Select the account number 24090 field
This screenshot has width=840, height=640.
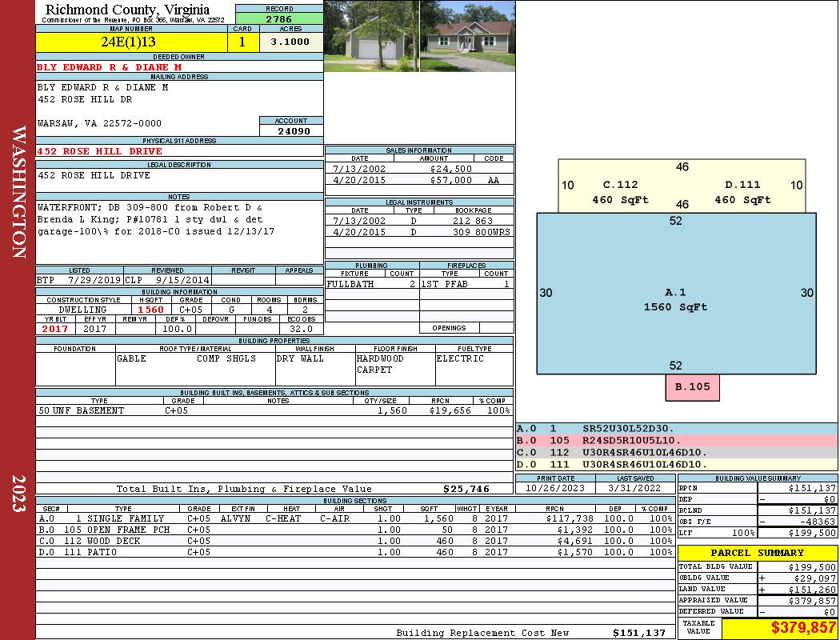[291, 130]
